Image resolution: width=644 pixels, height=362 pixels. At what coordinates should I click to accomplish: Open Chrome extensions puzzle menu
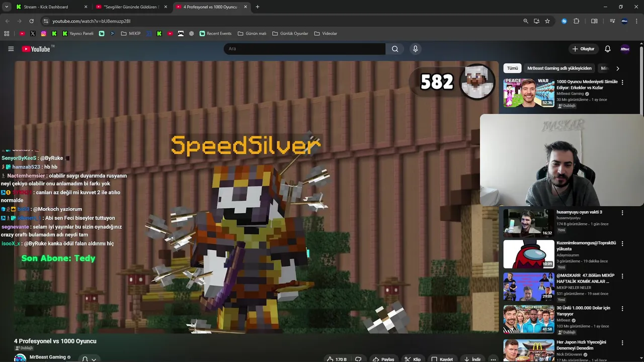577,21
